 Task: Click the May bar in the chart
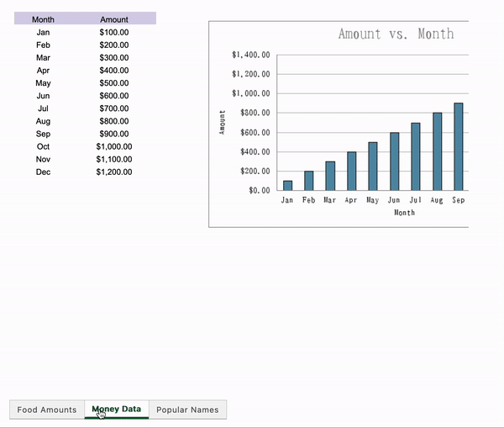tap(373, 166)
